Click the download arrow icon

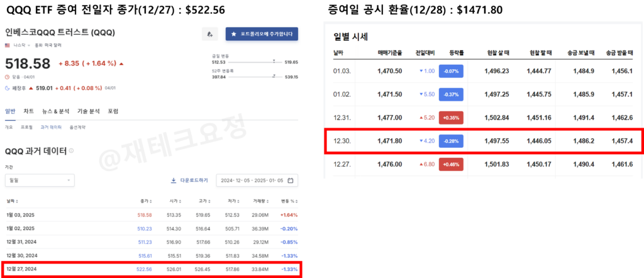point(174,181)
